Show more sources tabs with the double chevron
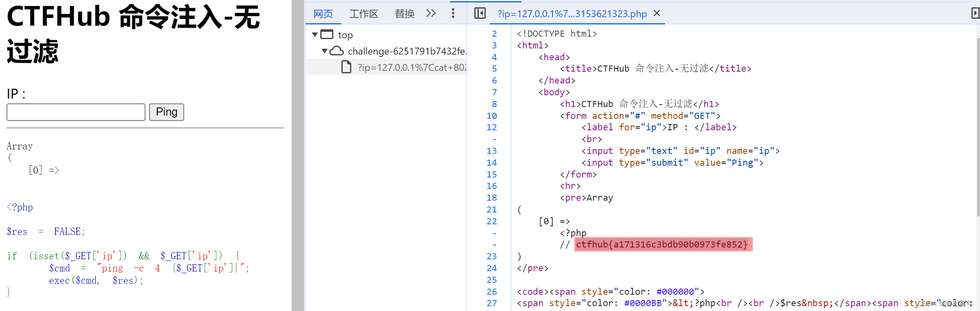980x311 pixels. pyautogui.click(x=431, y=13)
